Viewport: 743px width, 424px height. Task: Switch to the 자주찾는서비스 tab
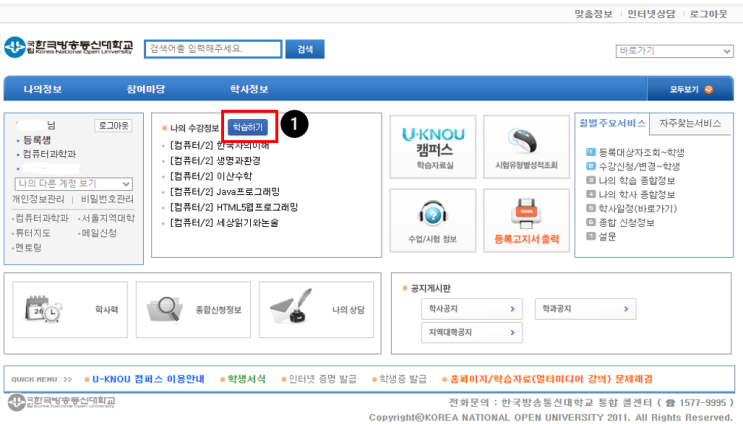tap(690, 123)
